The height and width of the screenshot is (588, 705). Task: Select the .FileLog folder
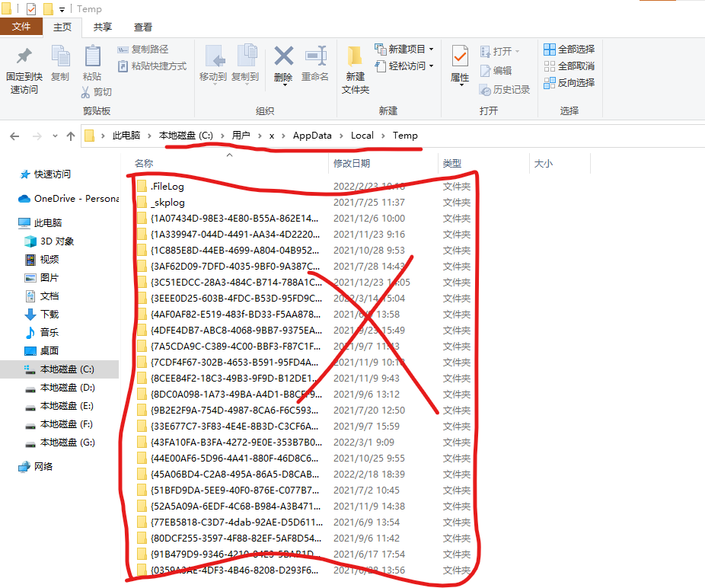(161, 187)
